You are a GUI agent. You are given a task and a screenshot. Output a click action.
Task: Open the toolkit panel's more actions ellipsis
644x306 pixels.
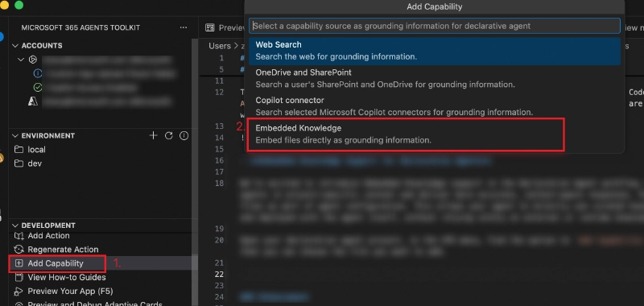click(184, 27)
